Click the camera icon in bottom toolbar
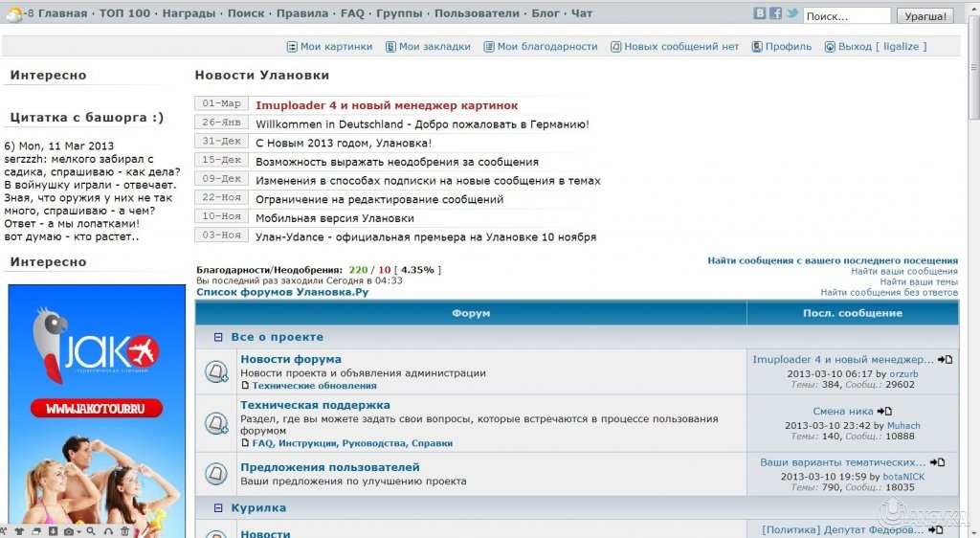980x538 pixels. click(69, 531)
